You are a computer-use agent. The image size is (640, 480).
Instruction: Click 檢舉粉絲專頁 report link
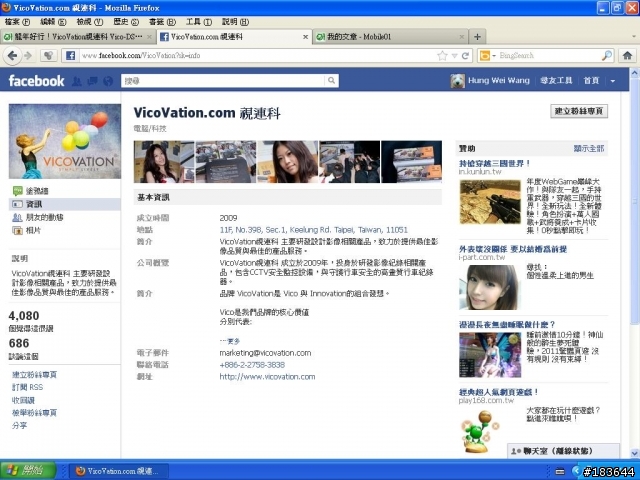click(34, 413)
